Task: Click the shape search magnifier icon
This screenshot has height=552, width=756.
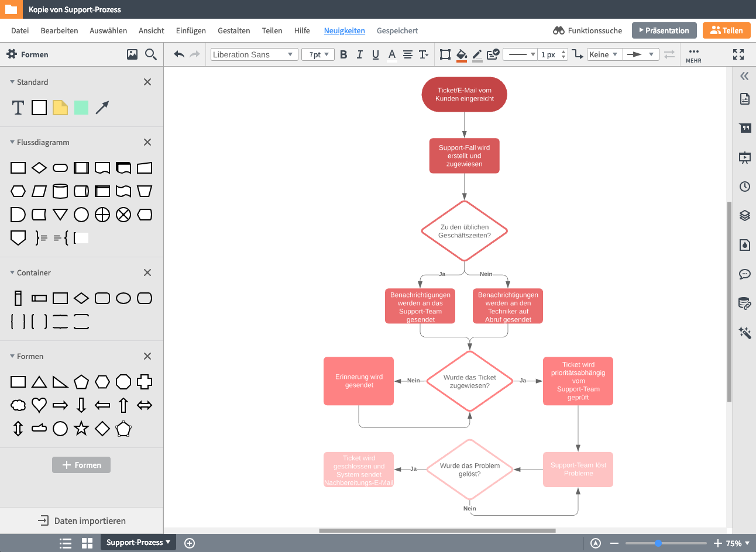Action: 151,54
